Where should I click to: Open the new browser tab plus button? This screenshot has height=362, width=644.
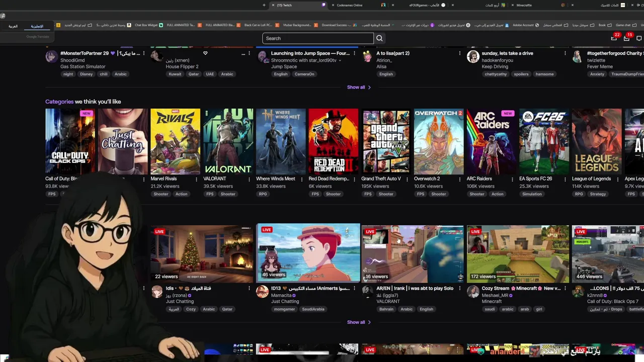tap(264, 5)
